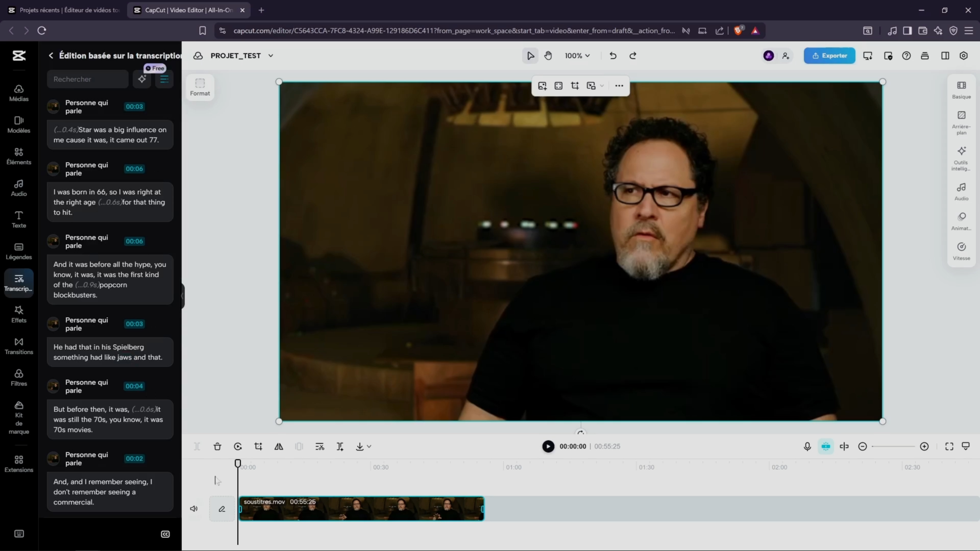This screenshot has height=551, width=980.
Task: Click the mirror flip icon in the timeline toolbar
Action: point(279,446)
